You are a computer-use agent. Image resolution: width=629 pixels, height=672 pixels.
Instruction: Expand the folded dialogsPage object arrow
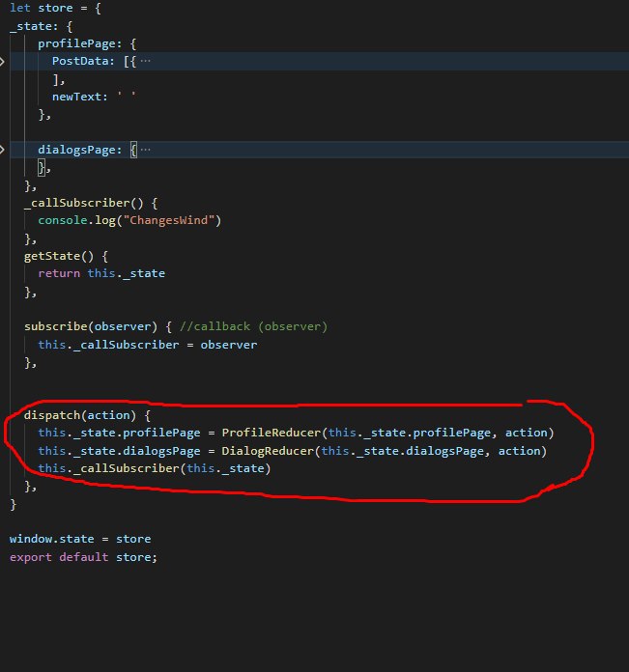2,150
